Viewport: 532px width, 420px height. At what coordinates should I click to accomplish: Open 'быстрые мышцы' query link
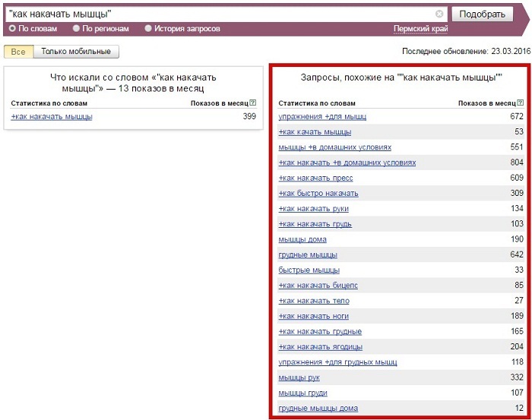(x=309, y=270)
